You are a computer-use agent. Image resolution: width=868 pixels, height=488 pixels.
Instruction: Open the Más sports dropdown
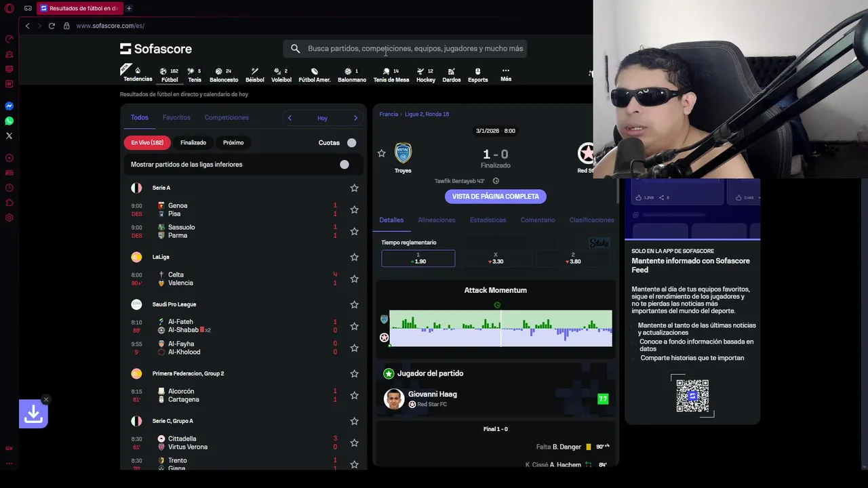(506, 75)
